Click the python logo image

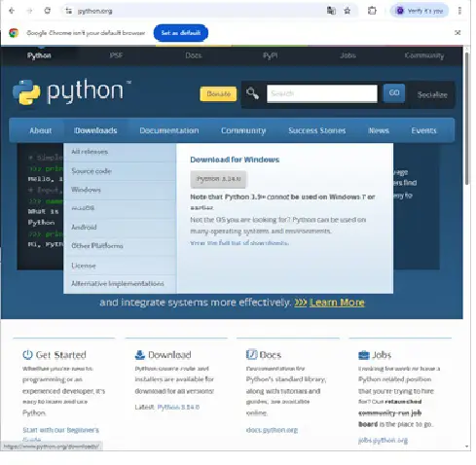72,91
